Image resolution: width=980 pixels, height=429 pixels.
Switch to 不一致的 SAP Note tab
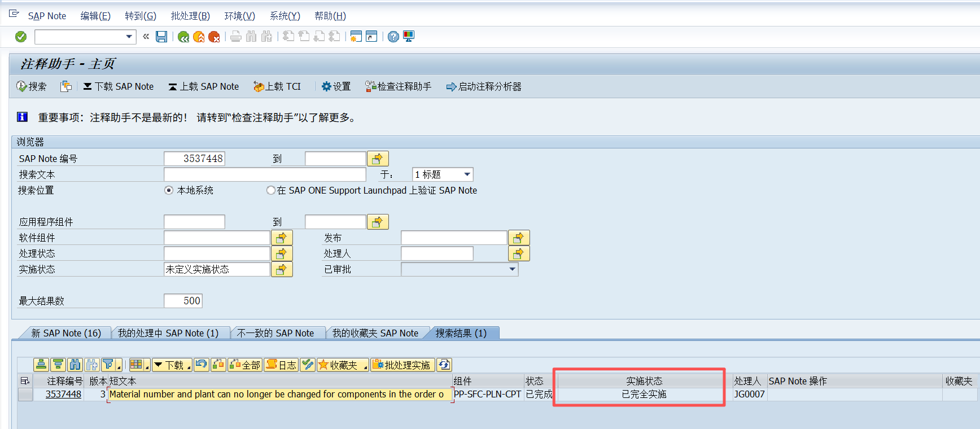275,333
